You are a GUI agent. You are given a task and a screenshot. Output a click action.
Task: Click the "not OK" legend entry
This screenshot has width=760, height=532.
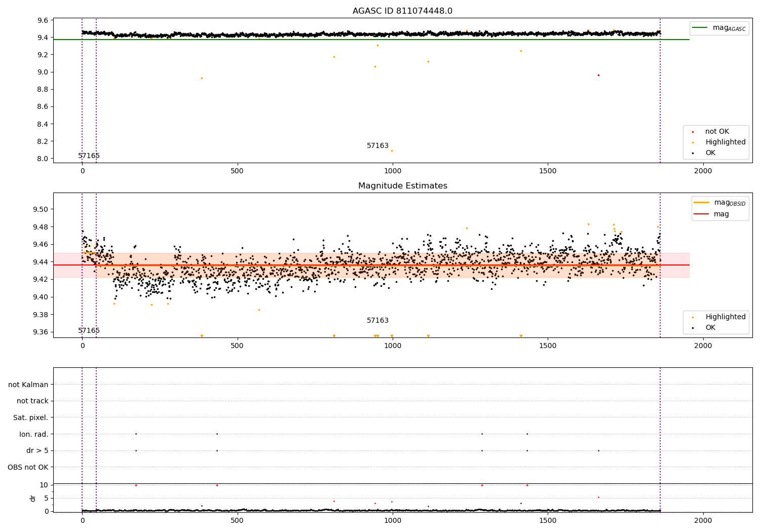[x=717, y=131]
